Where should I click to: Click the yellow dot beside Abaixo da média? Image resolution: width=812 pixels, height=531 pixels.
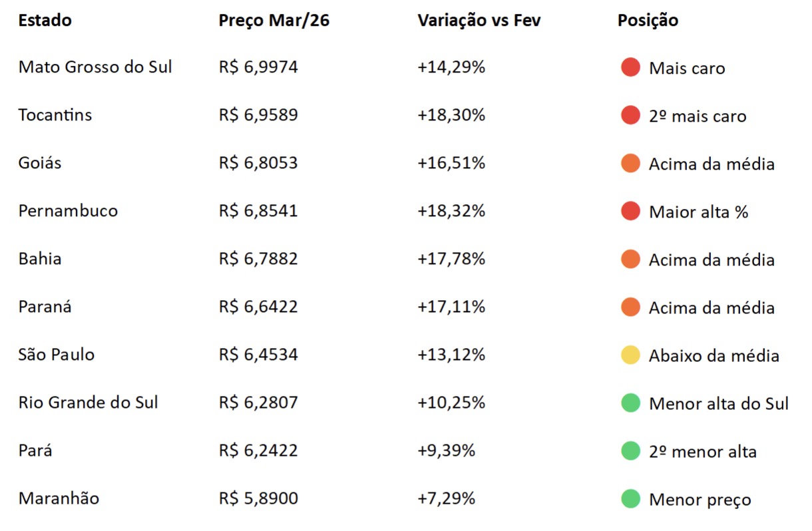pos(630,355)
